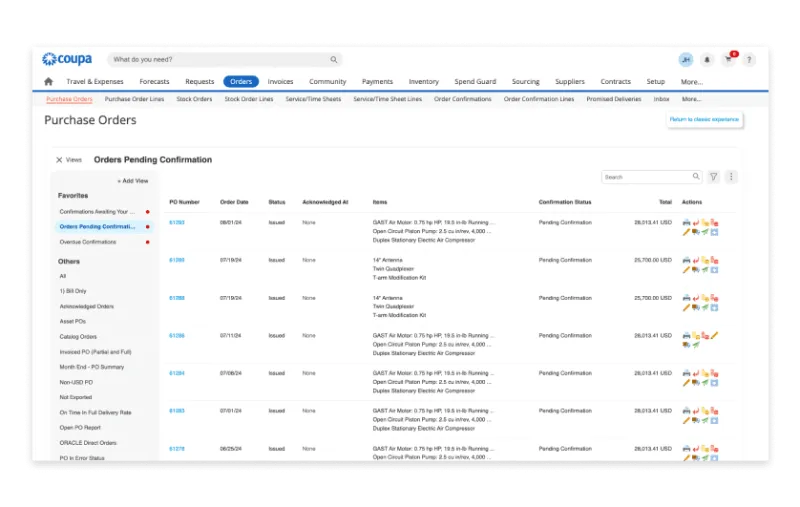Screen dimensions: 800x507
Task: Open the help question mark icon
Action: tap(749, 60)
